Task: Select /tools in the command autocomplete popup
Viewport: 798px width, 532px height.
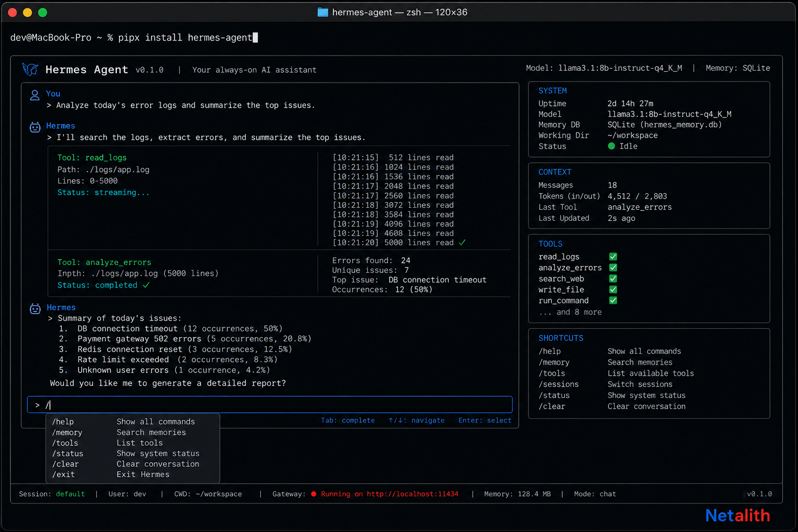Action: tap(132, 443)
